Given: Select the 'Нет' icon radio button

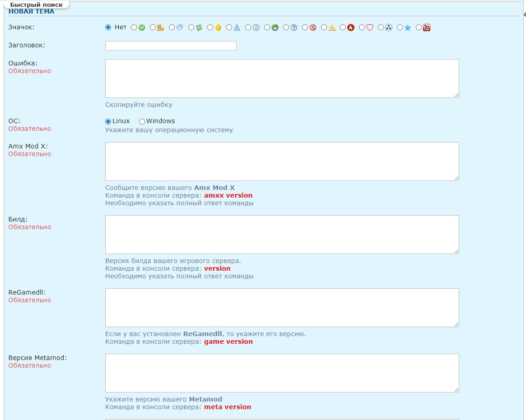Looking at the screenshot, I should click(x=108, y=28).
